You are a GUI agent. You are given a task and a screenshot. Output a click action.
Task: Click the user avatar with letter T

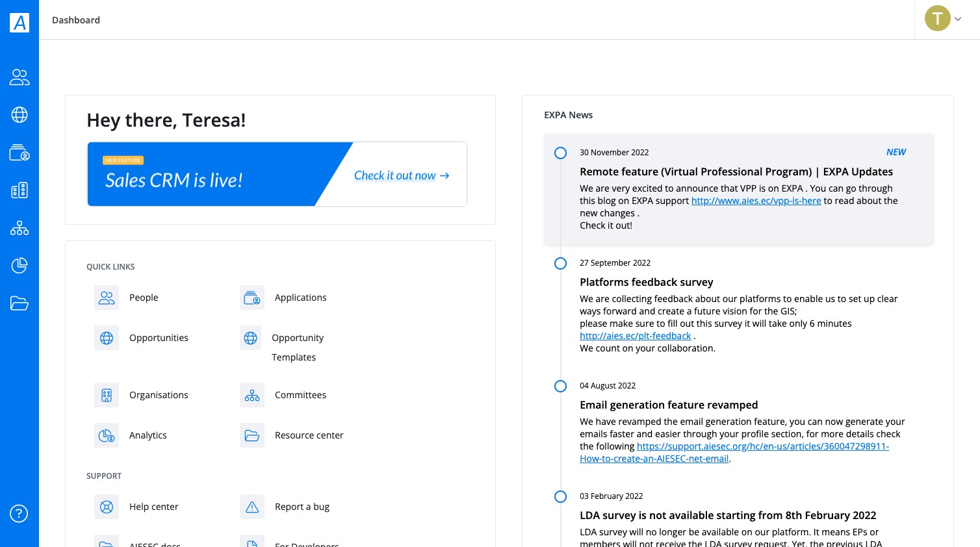(937, 19)
